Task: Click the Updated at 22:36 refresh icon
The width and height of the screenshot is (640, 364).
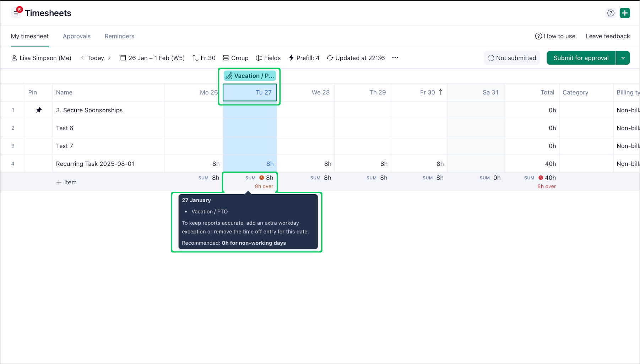Action: click(330, 58)
